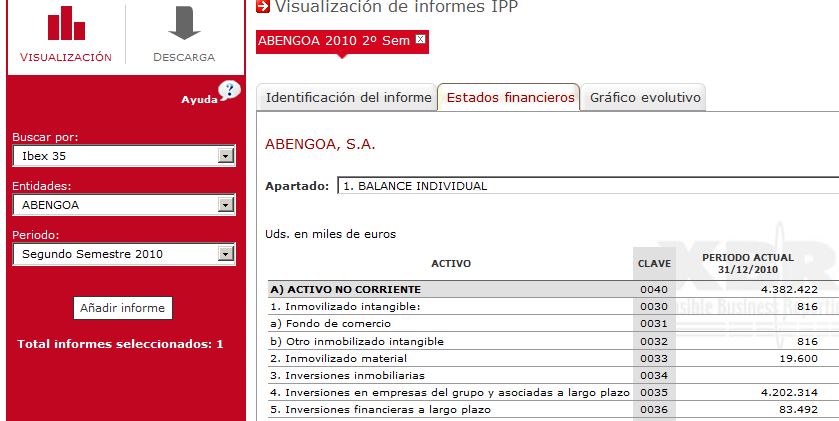Click the Total informes seleccionados: 1 text
The height and width of the screenshot is (421, 839).
120,344
